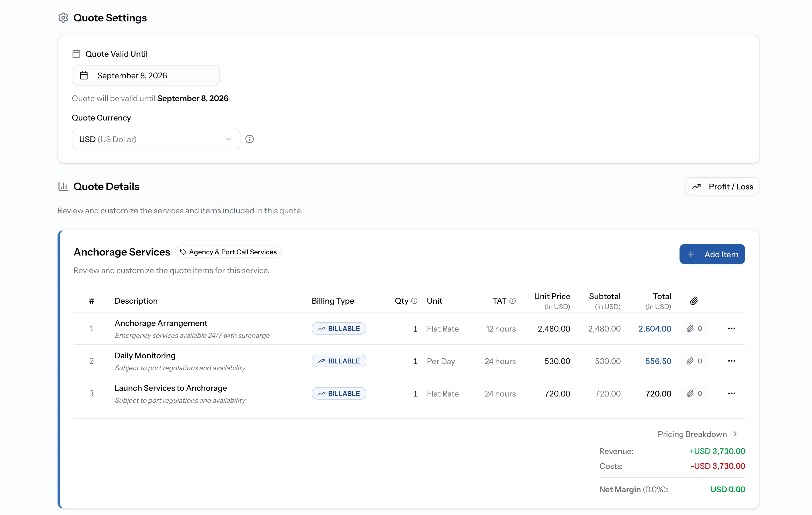Click the attachments paperclip column header
Image resolution: width=812 pixels, height=515 pixels.
click(694, 301)
